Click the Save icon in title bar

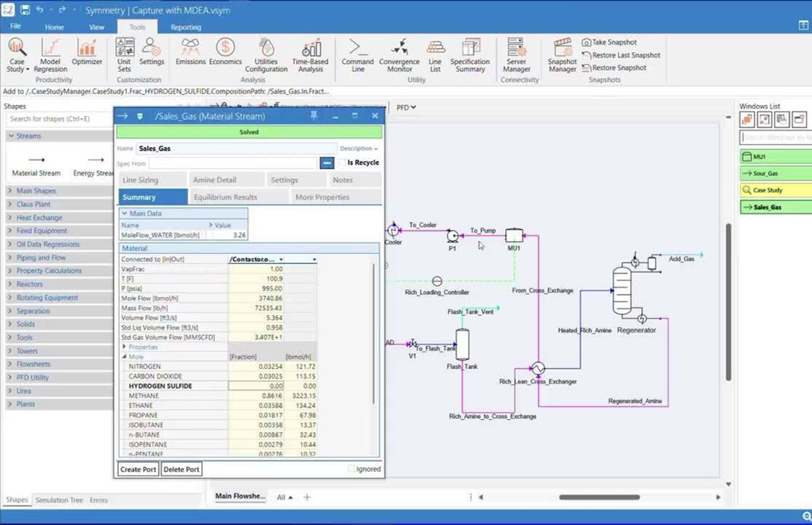coord(24,10)
